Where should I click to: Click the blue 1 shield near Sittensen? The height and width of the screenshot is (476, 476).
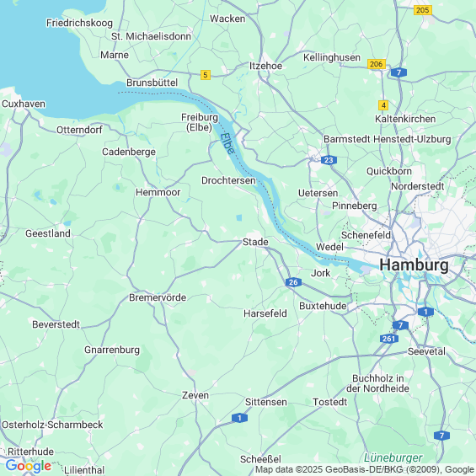pos(239,418)
